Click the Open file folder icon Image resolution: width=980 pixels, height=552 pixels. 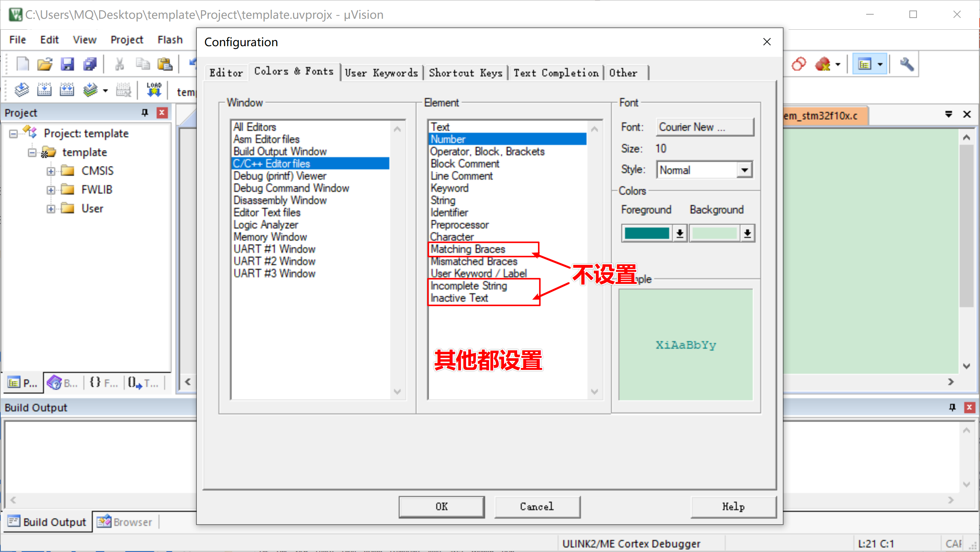coord(44,64)
